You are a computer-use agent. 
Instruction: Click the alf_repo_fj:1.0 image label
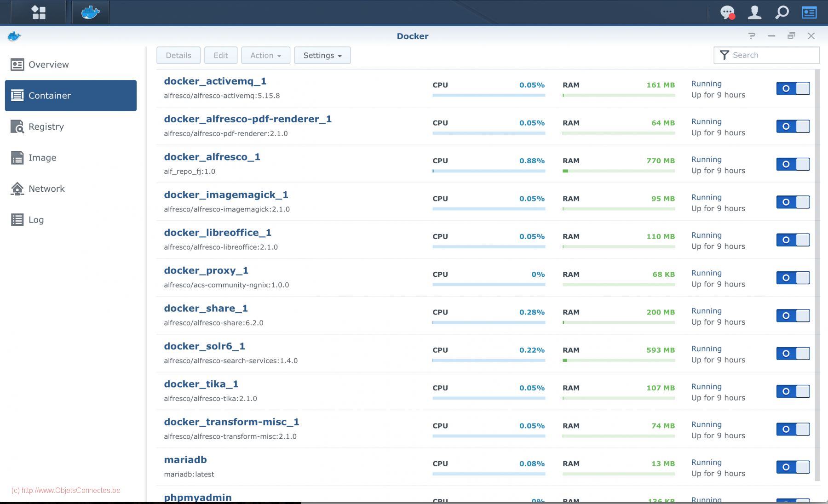pos(190,172)
